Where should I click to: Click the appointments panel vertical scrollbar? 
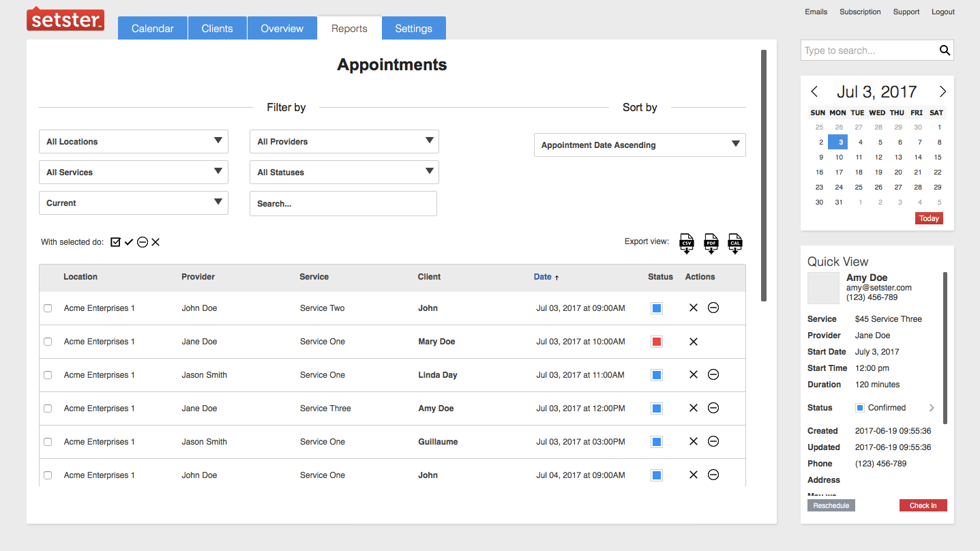764,175
